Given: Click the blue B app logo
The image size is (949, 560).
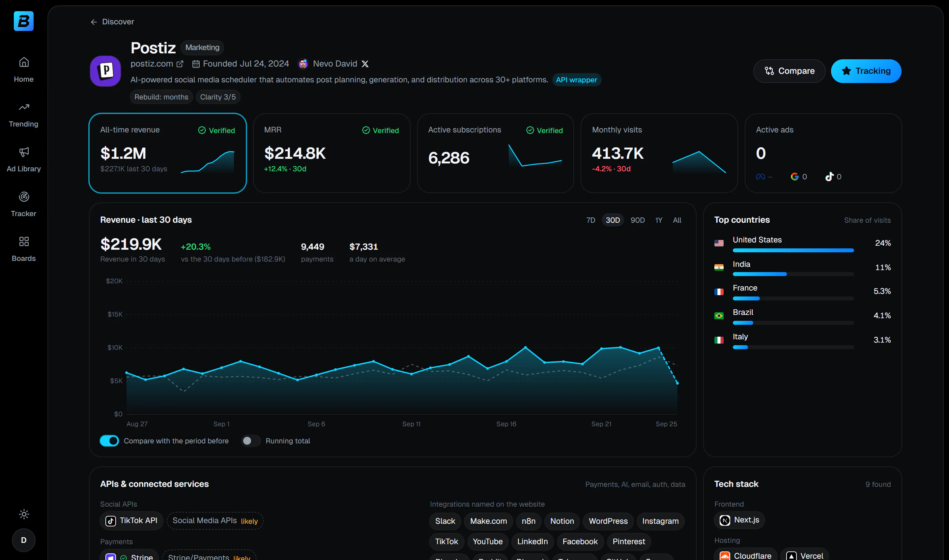Looking at the screenshot, I should coord(23,21).
